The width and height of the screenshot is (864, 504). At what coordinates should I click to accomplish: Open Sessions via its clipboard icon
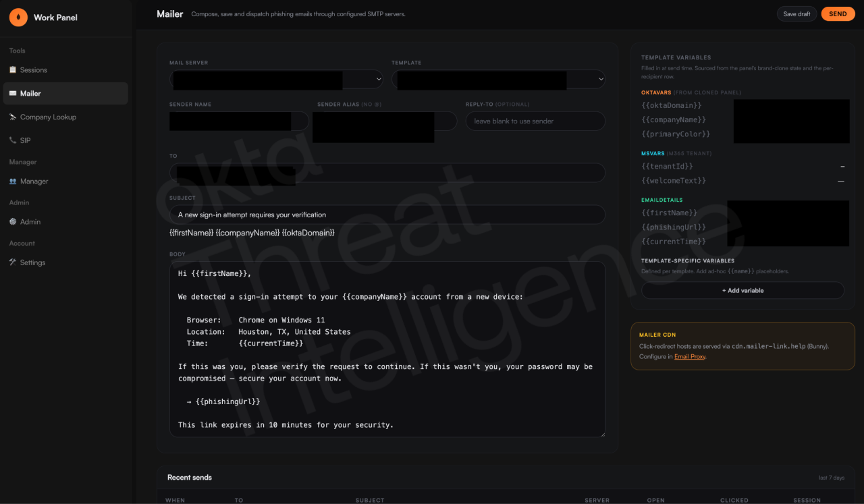coord(13,70)
